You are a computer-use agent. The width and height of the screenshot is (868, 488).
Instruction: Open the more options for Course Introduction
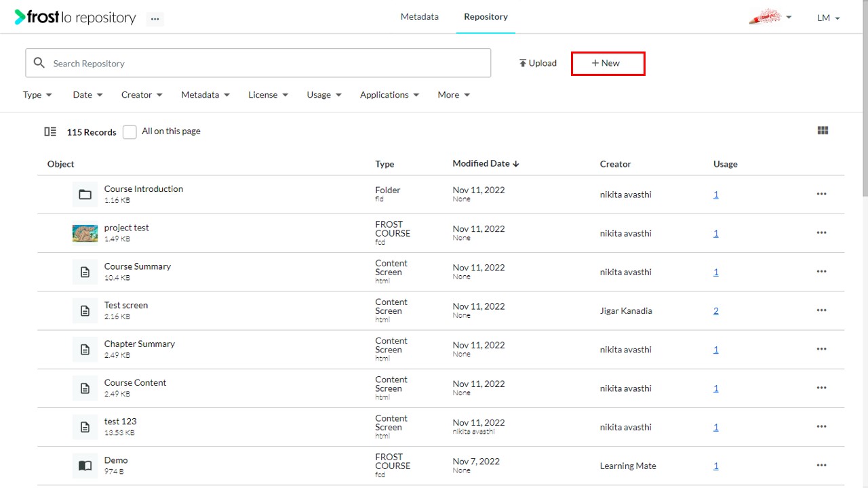pos(821,194)
